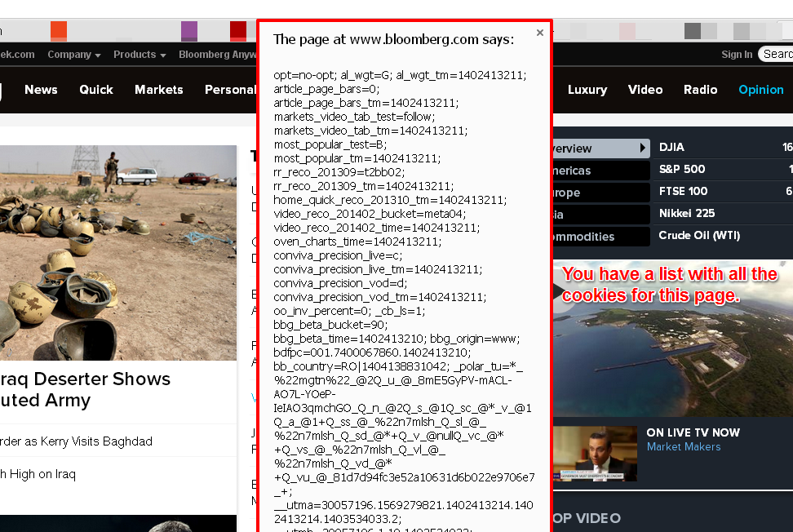
Task: Open the Market Makers live show link
Action: click(683, 447)
